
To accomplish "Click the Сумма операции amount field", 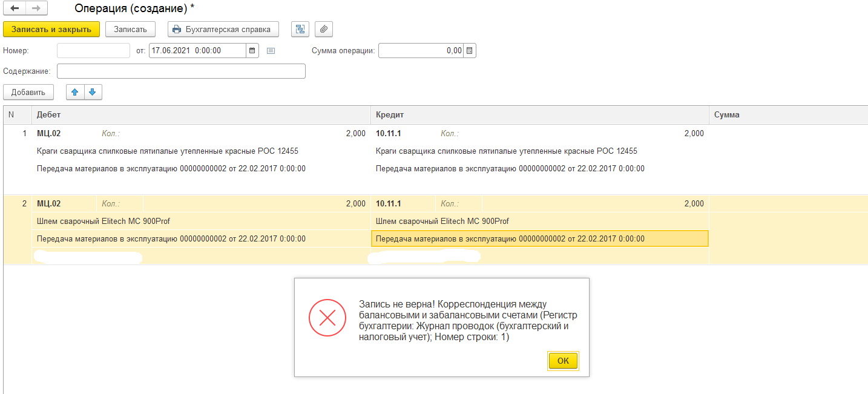I will click(x=421, y=51).
